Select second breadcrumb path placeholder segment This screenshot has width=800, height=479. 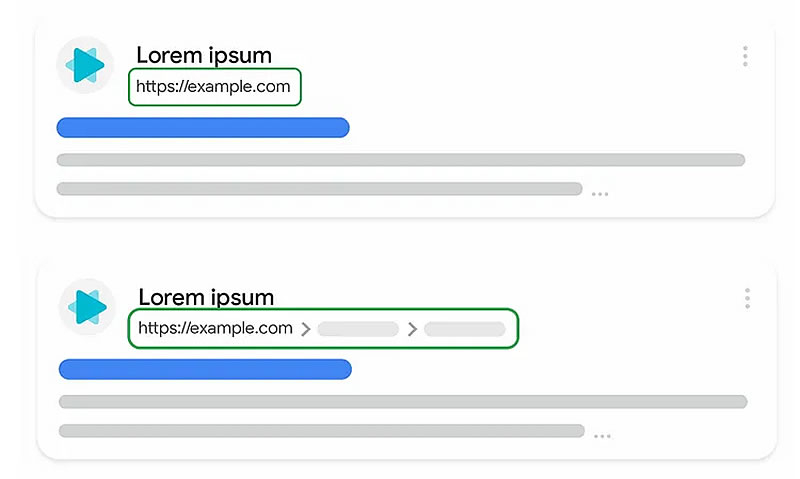[464, 329]
